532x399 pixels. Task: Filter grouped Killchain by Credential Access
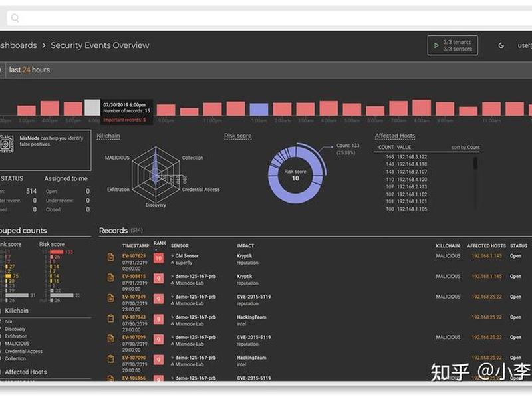(23, 351)
